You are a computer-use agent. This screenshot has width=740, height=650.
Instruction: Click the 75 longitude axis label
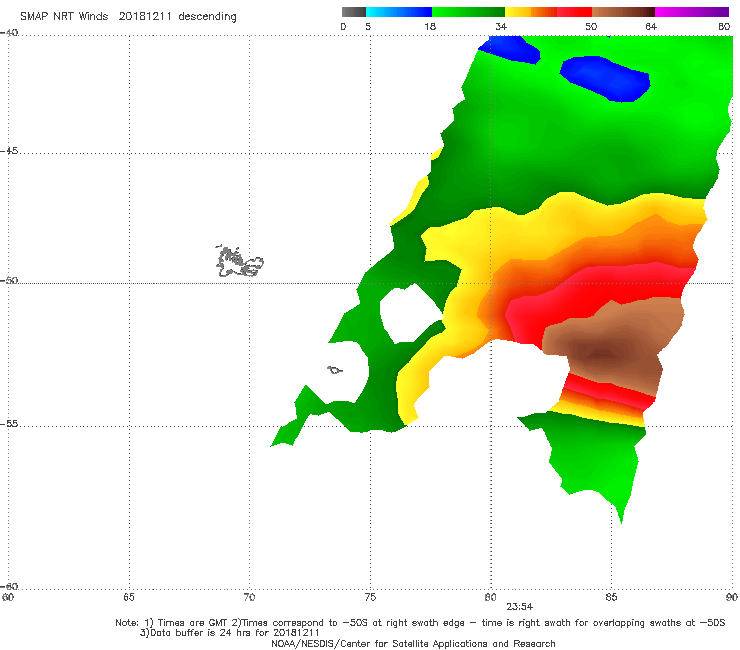click(x=370, y=597)
